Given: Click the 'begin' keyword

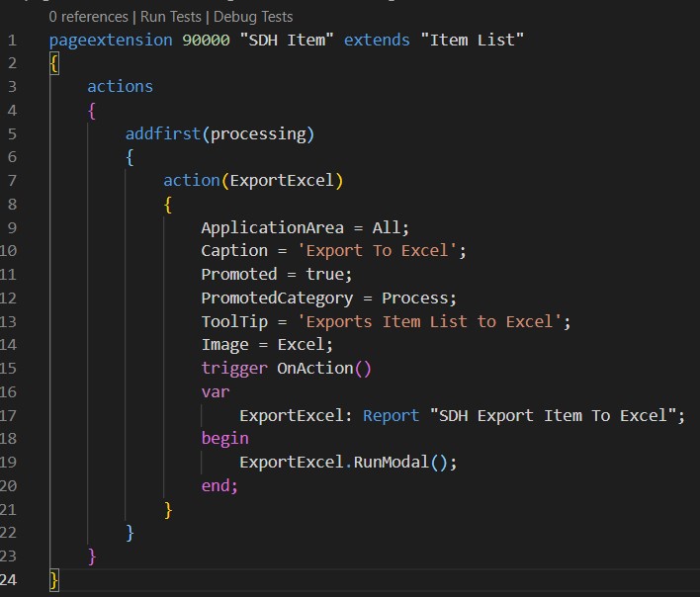Looking at the screenshot, I should [225, 439].
